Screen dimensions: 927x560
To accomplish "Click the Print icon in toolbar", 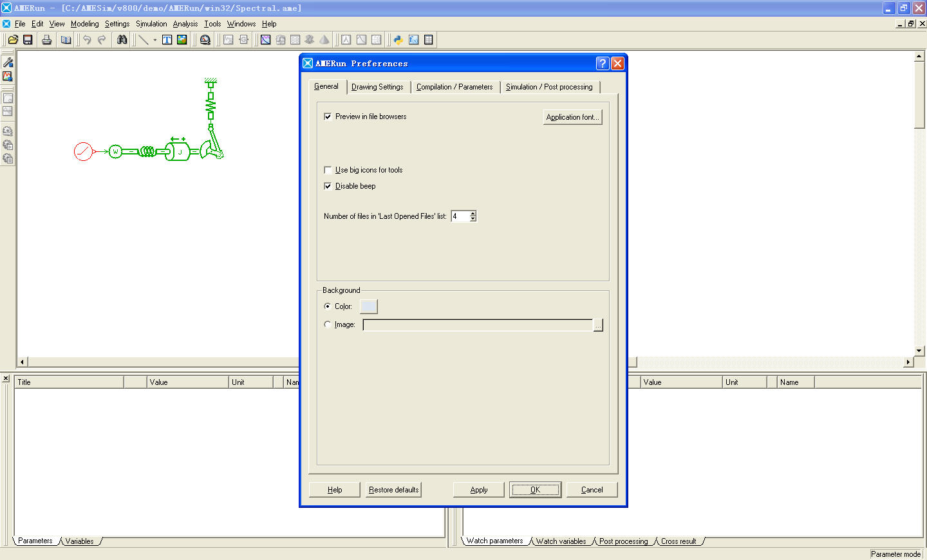I will click(46, 40).
